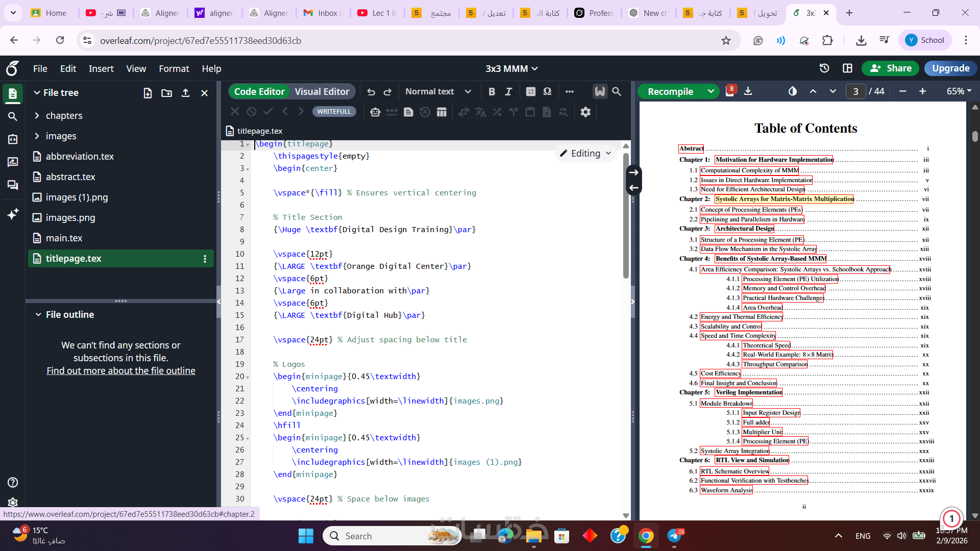Open the Recompile options dropdown arrow

point(710,91)
